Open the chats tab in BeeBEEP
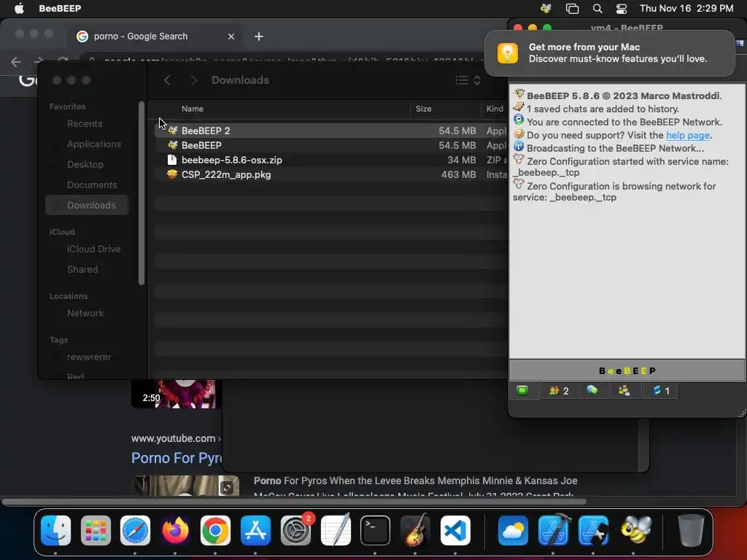The height and width of the screenshot is (560, 747). (592, 391)
